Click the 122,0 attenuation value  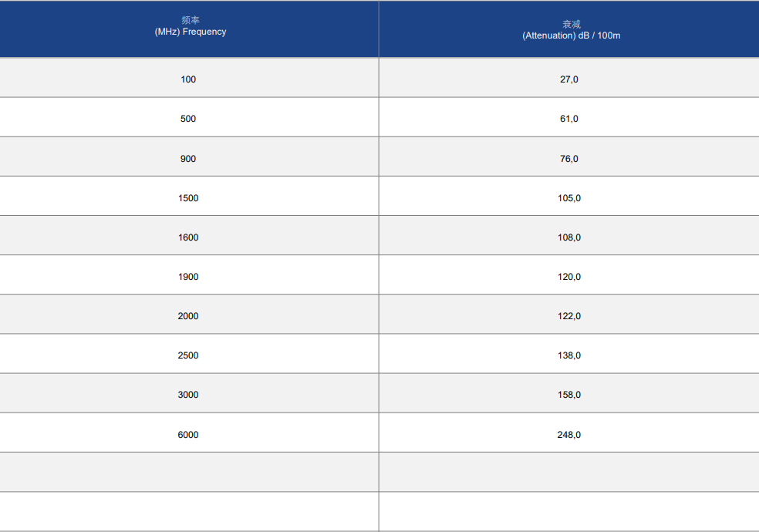pos(568,316)
